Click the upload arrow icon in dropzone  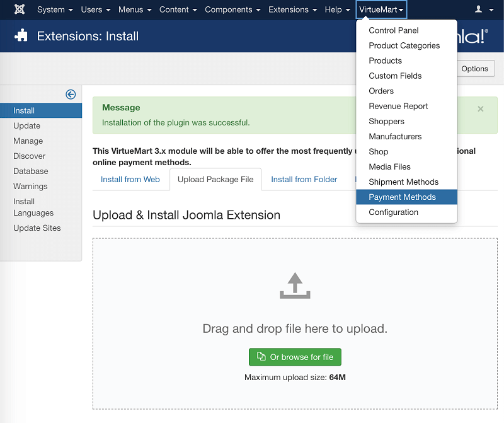coord(295,286)
